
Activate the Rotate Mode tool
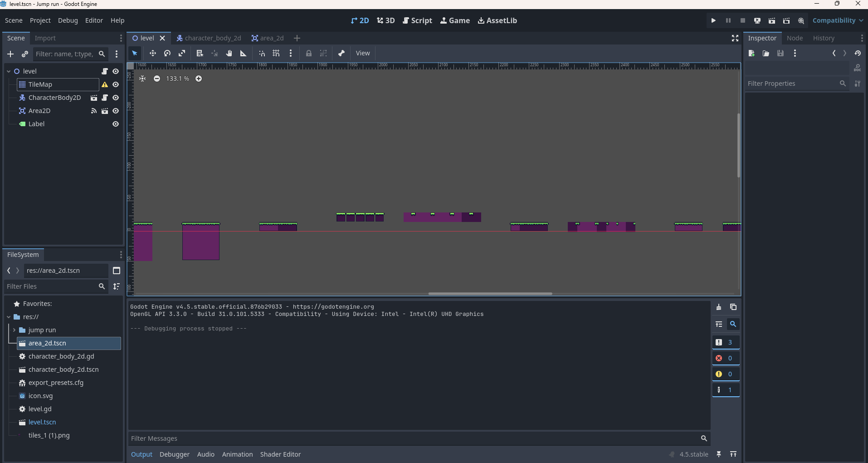pos(167,53)
